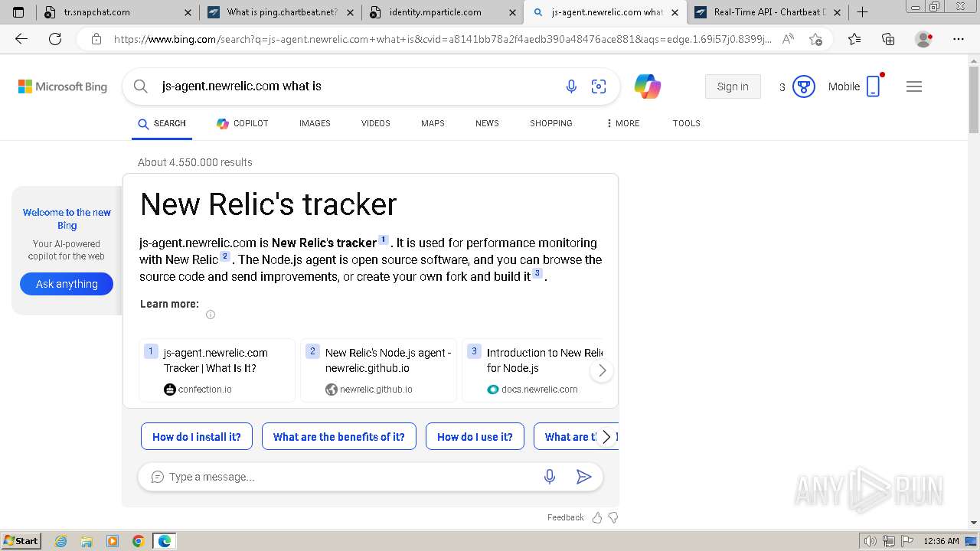The width and height of the screenshot is (980, 551).
Task: Select the NEWS search tab
Action: tap(487, 123)
